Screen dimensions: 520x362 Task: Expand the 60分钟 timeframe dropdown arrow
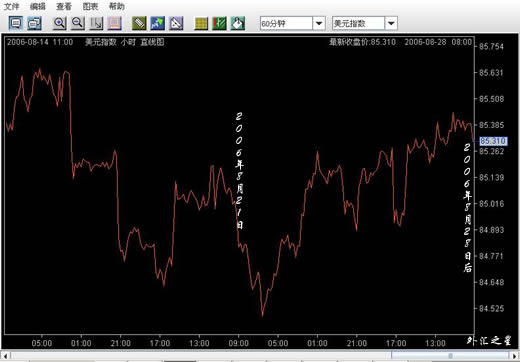coord(319,24)
